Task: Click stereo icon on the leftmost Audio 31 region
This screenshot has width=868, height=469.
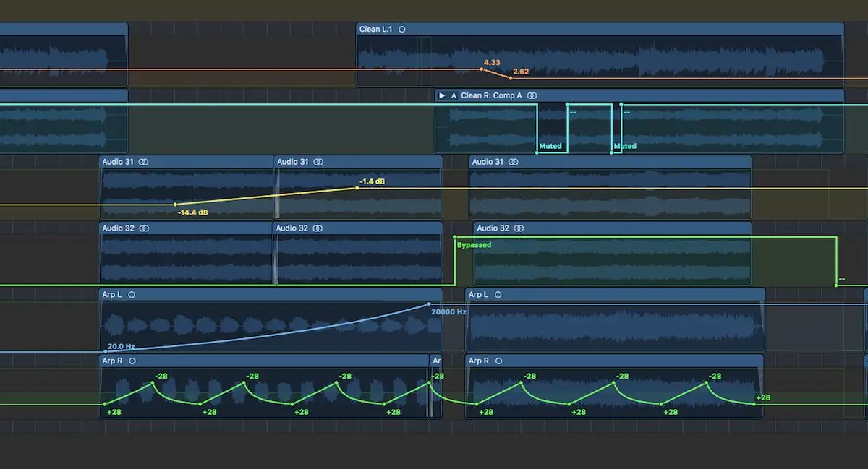Action: click(144, 162)
